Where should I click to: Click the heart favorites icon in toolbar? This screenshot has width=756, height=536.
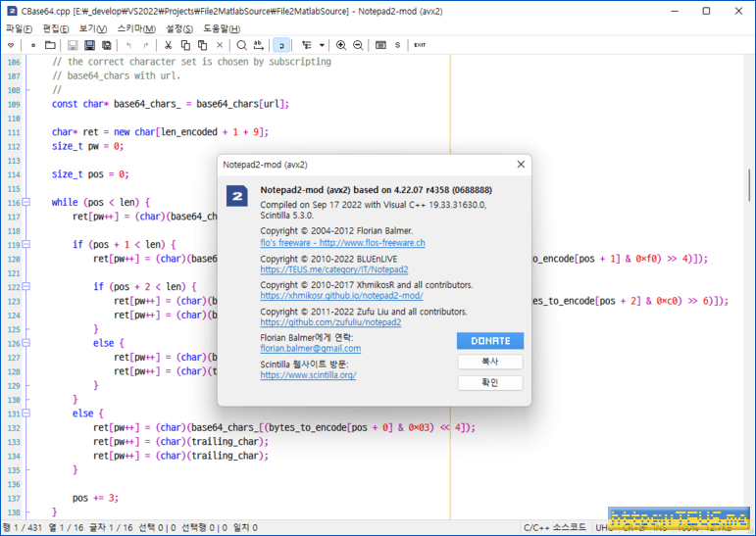[x=11, y=45]
